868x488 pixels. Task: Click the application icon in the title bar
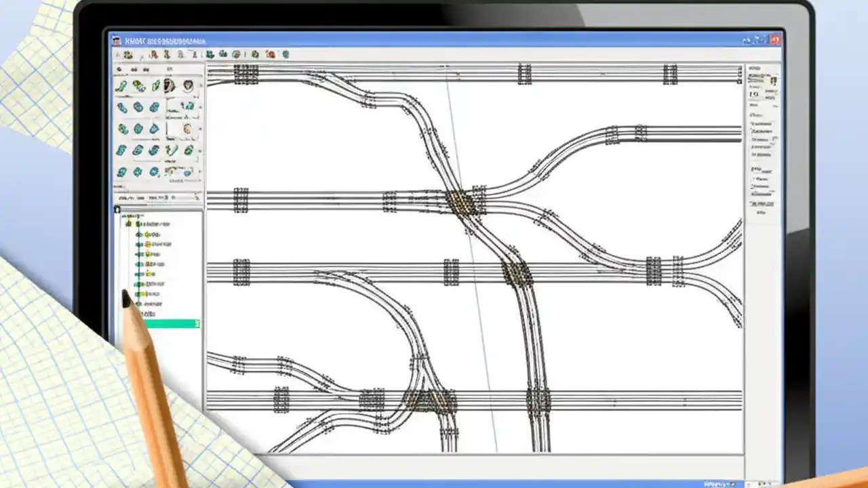point(115,41)
